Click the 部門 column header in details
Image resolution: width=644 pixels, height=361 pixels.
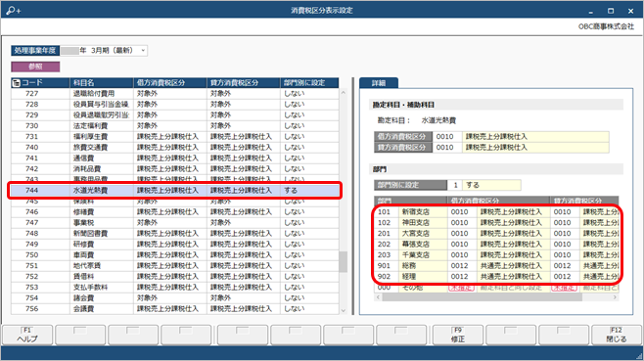[410, 201]
